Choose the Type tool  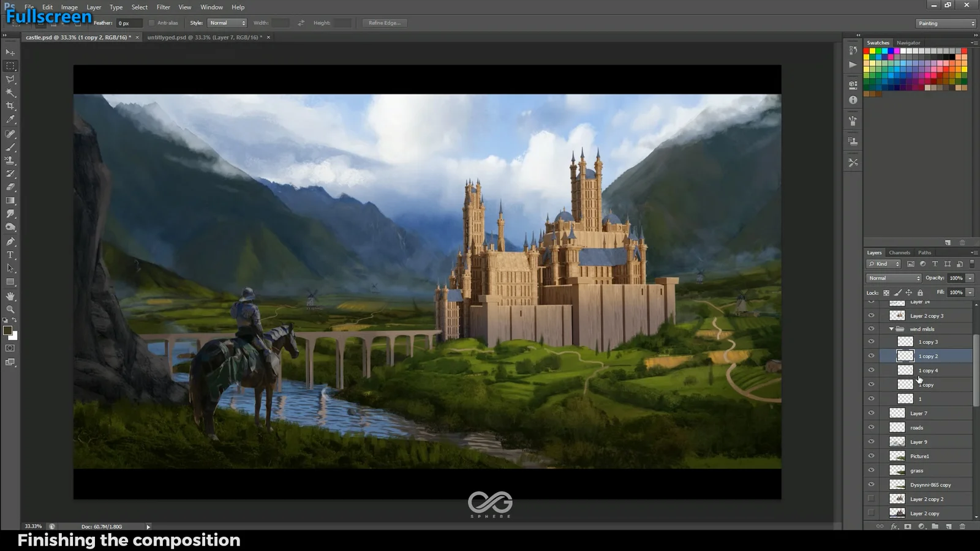(x=10, y=255)
